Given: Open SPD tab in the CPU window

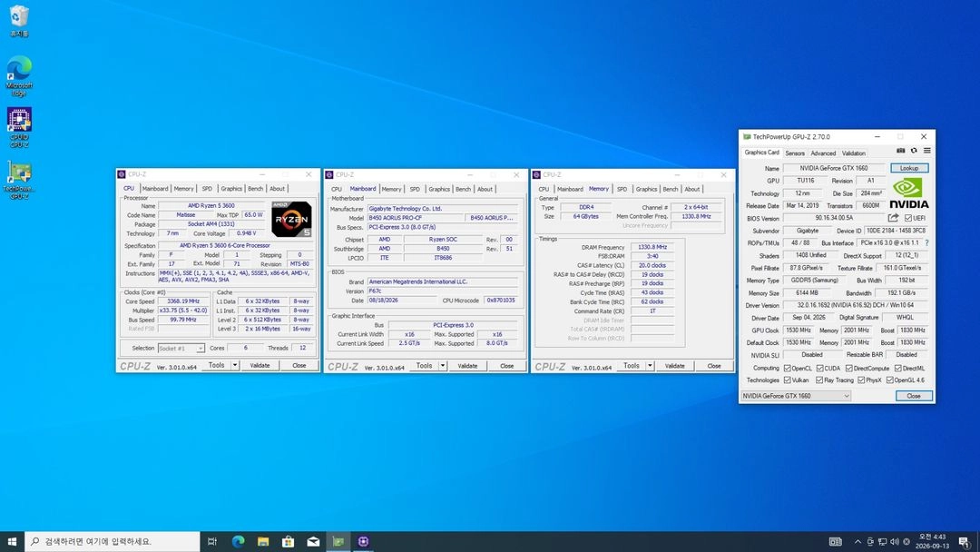Looking at the screenshot, I should pyautogui.click(x=207, y=189).
